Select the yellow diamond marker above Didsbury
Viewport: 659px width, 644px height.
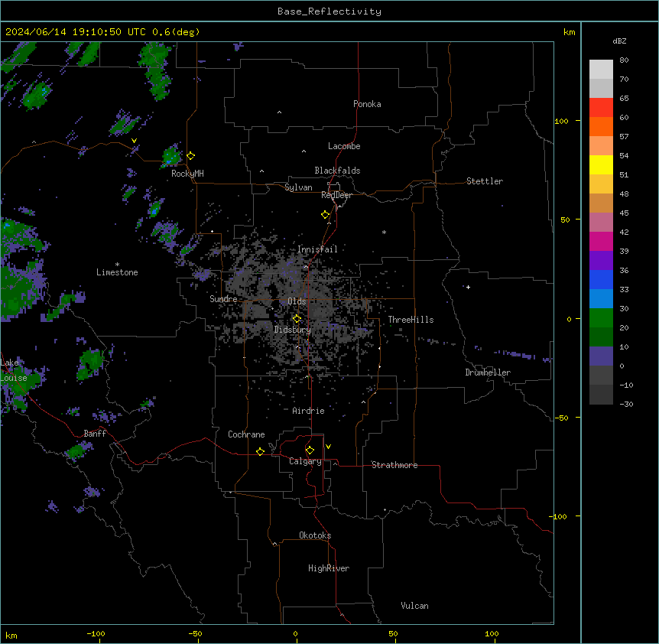click(297, 318)
